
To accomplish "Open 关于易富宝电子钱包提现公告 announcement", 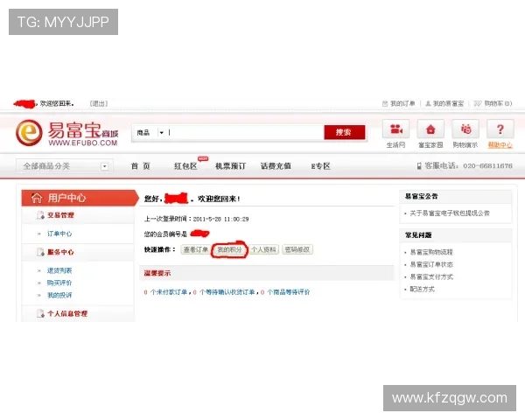I will click(x=450, y=213).
